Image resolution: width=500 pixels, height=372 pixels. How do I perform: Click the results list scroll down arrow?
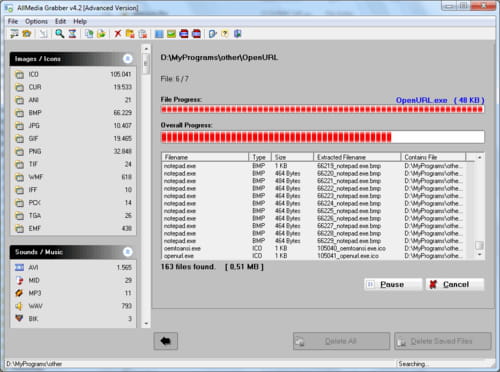point(480,254)
